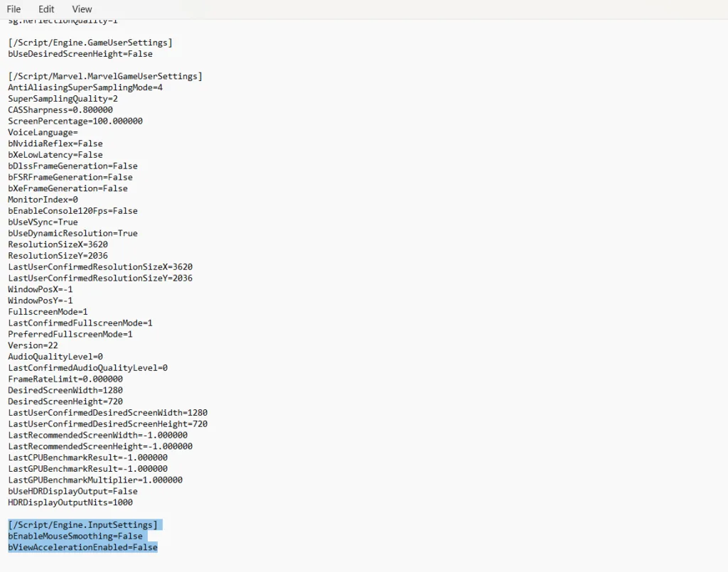Click the CASSharpness=0.800000 line

point(60,110)
